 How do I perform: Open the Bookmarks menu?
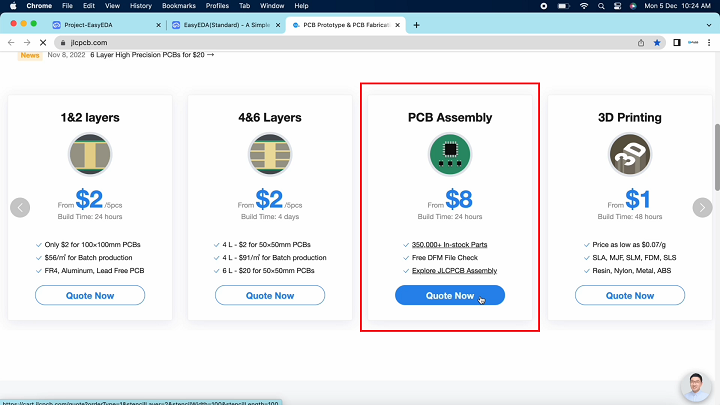pos(179,6)
